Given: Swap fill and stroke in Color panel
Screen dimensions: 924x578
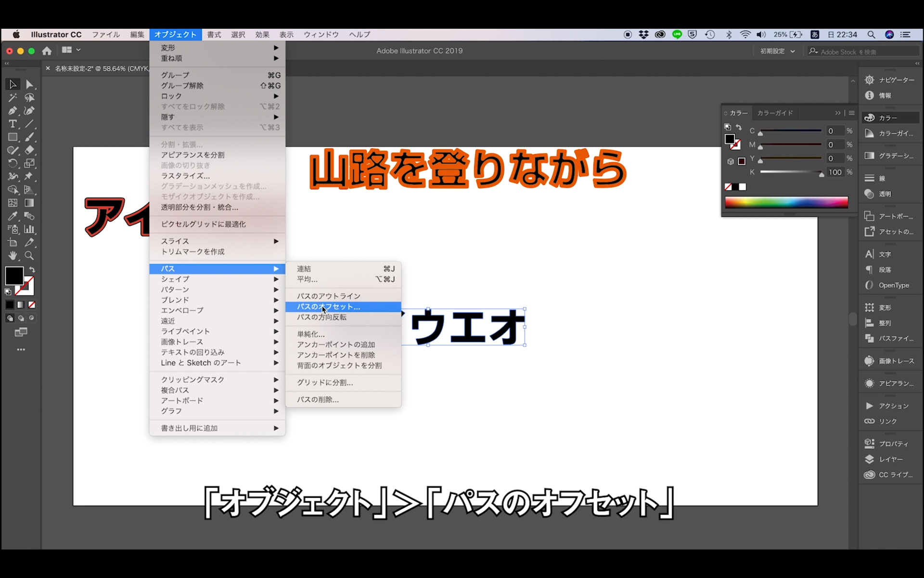Looking at the screenshot, I should 739,127.
